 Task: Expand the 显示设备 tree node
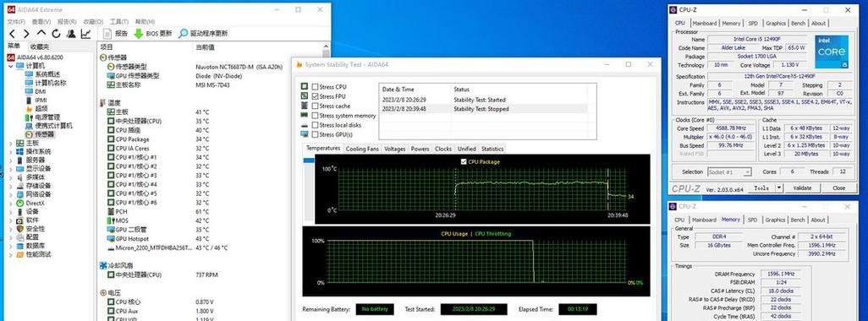(10, 168)
